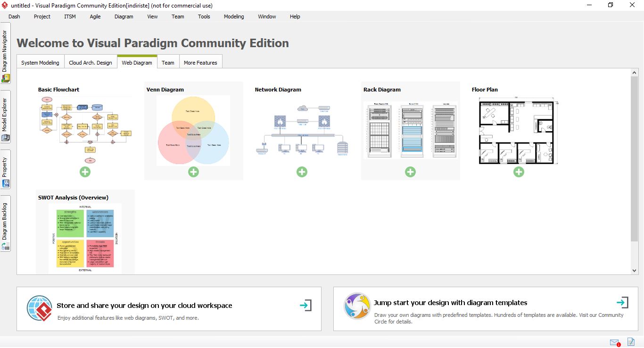Open the message notification envelope icon
Viewport: 644px width, 348px height.
pyautogui.click(x=615, y=342)
